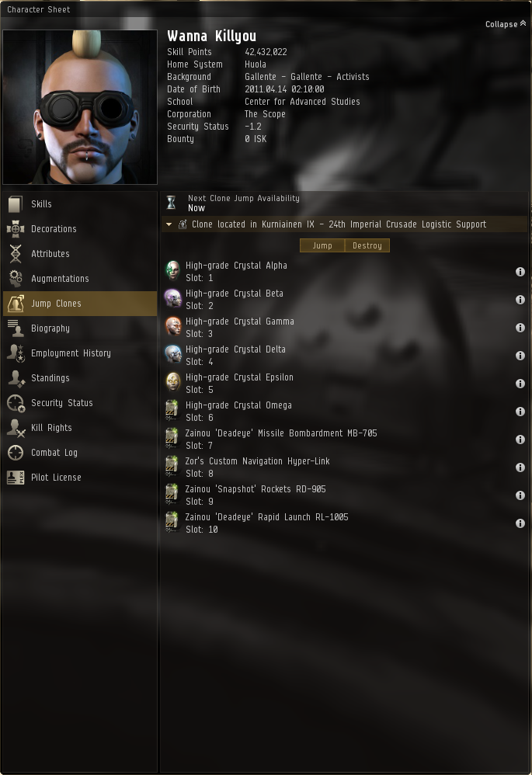
Task: Select Kill Rights icon in sidebar
Action: coord(16,428)
